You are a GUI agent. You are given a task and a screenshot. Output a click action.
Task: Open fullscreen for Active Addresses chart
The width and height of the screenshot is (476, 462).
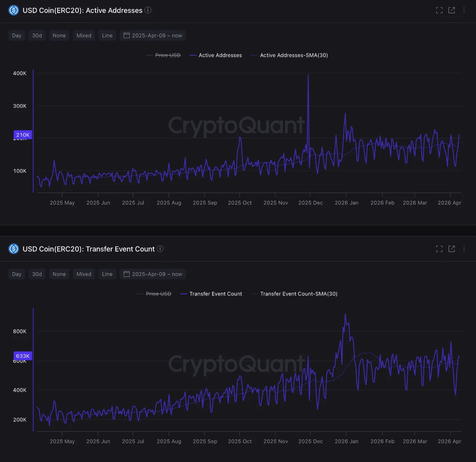(x=439, y=10)
